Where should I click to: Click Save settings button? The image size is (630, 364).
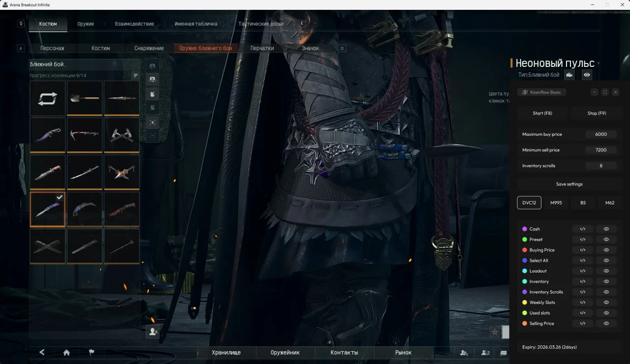(569, 184)
